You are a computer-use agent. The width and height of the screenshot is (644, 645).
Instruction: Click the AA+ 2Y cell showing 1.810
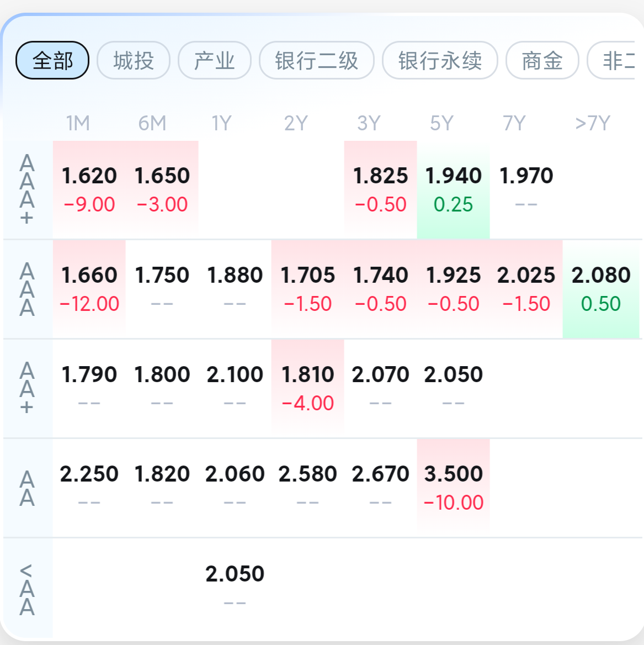(307, 388)
